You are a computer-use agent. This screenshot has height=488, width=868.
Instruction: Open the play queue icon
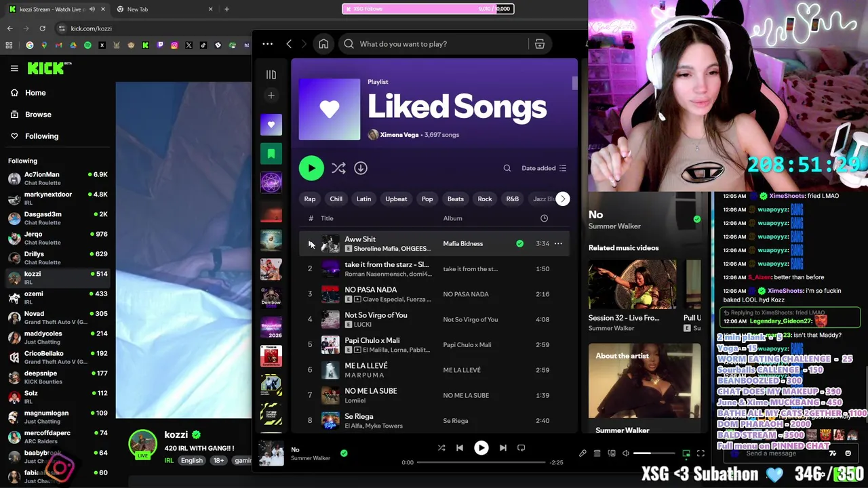pos(597,453)
